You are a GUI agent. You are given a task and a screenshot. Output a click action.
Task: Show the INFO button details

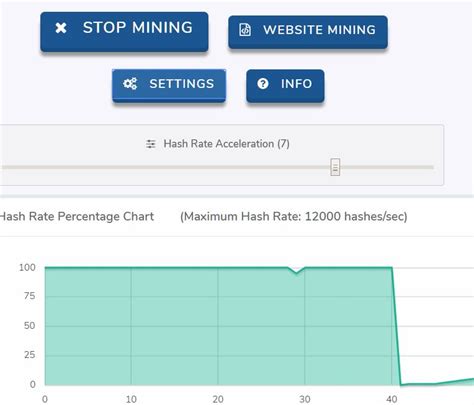click(x=285, y=86)
